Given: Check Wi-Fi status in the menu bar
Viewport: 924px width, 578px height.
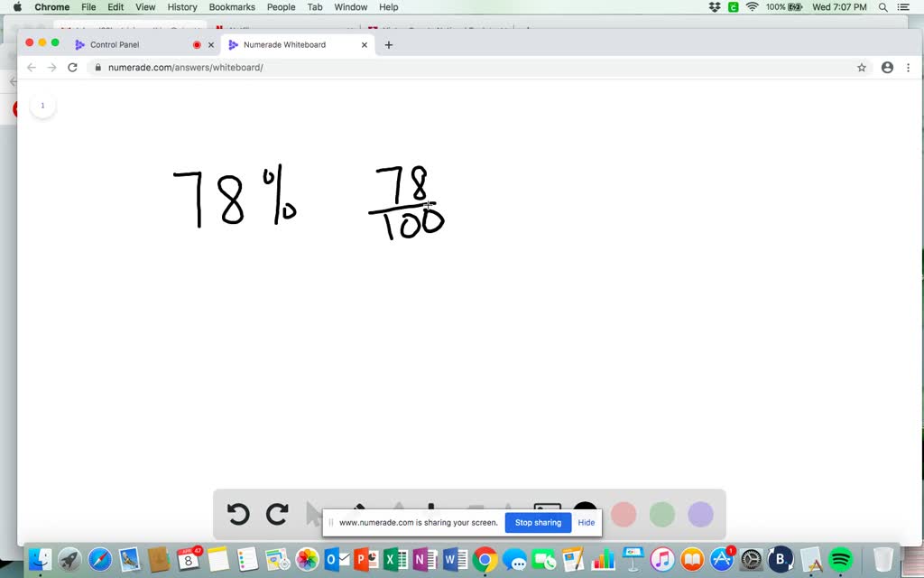Looking at the screenshot, I should pyautogui.click(x=753, y=7).
